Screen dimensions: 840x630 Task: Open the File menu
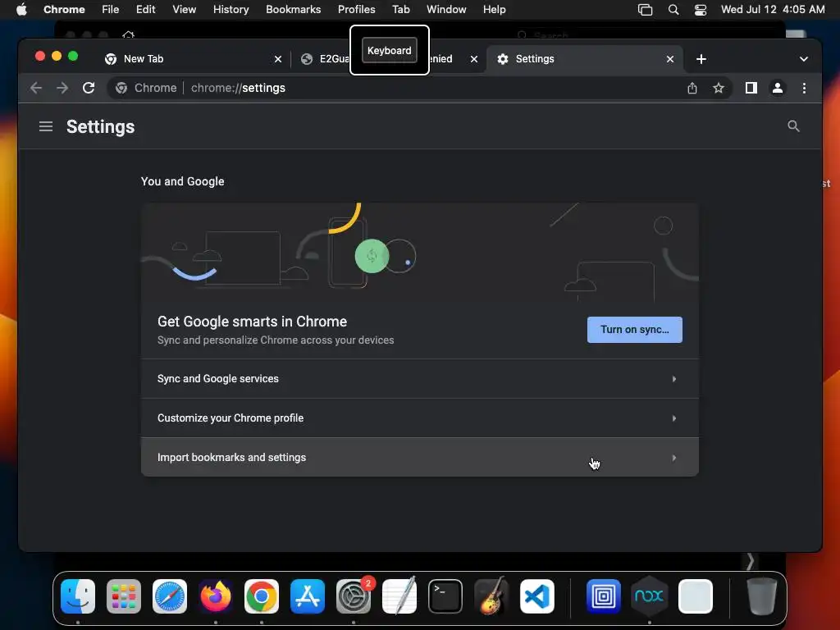111,9
